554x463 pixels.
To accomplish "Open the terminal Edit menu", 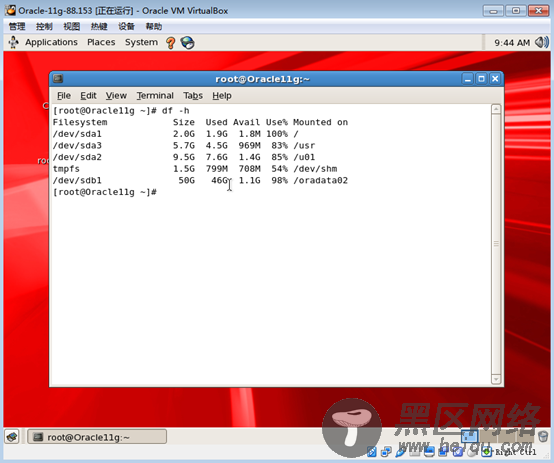I will pyautogui.click(x=88, y=95).
